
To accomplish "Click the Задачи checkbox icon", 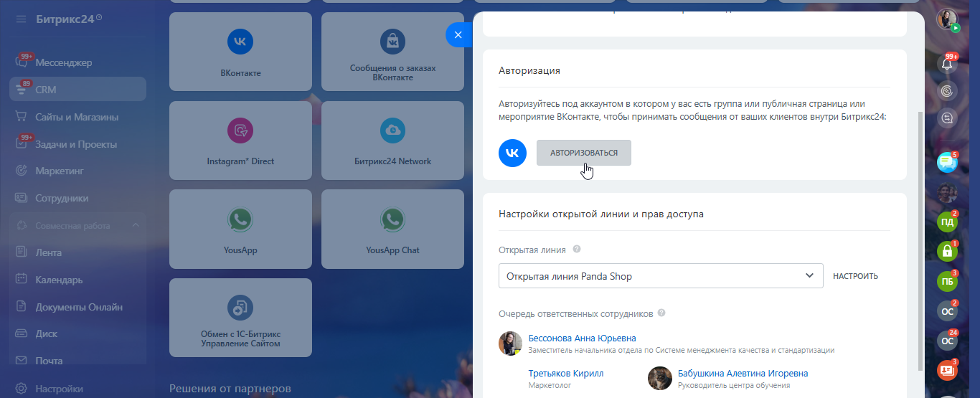I will coord(22,144).
